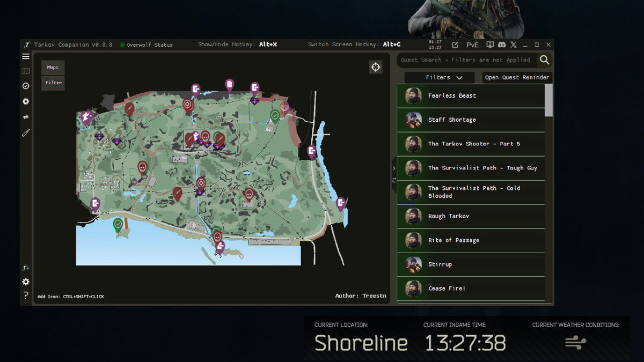This screenshot has width=644, height=362.
Task: Click Open Quest Reminder button
Action: tap(517, 77)
